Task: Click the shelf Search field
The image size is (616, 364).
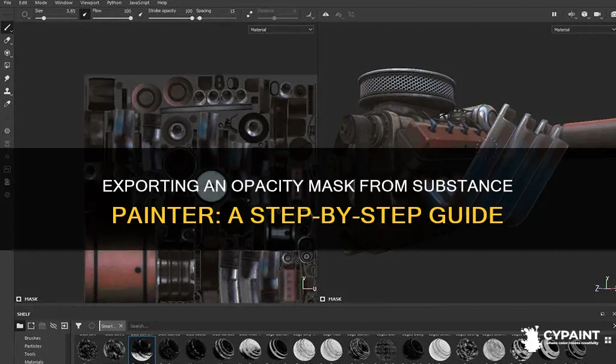Action: (x=369, y=326)
